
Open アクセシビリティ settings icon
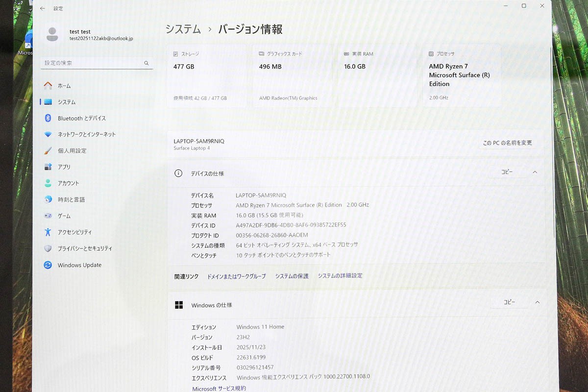coord(48,232)
